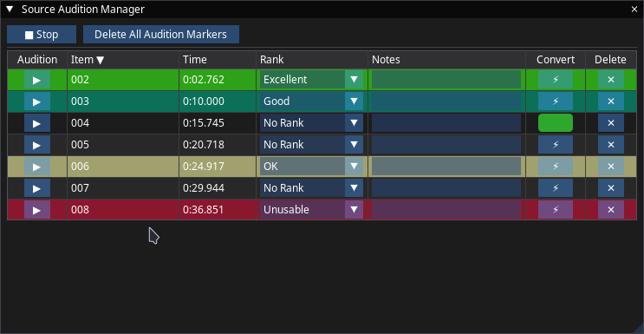The height and width of the screenshot is (334, 644).
Task: Play audition of Unusable item 008
Action: click(x=37, y=210)
